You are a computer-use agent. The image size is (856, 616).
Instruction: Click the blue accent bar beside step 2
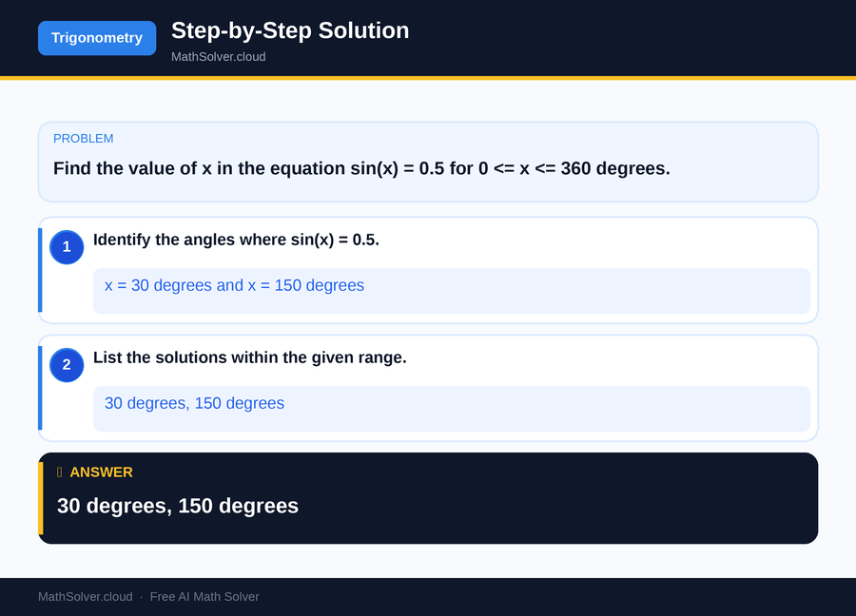39,387
